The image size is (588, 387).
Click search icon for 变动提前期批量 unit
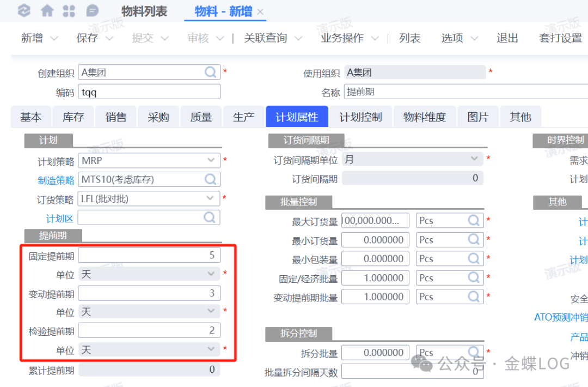[474, 297]
